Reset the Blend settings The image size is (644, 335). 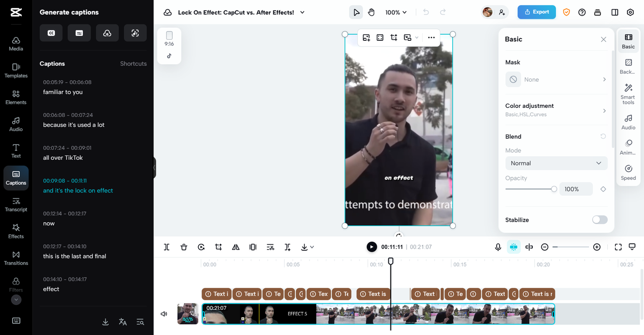[603, 137]
